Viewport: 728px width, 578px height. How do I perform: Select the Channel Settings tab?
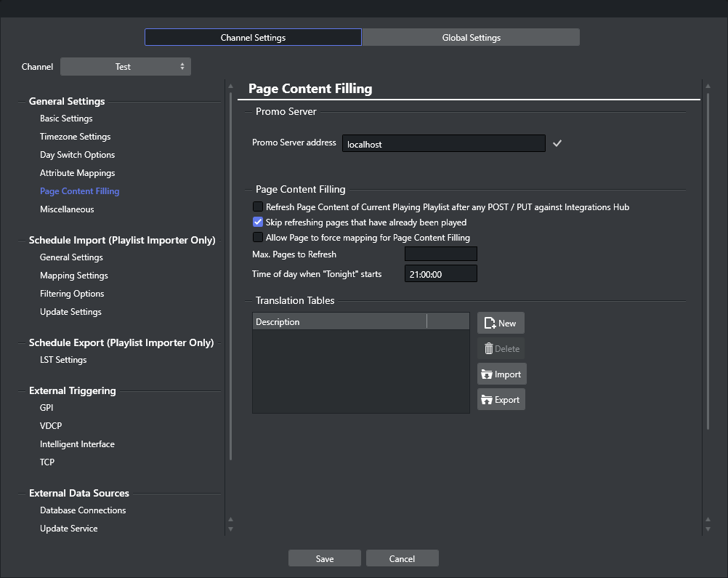click(253, 38)
